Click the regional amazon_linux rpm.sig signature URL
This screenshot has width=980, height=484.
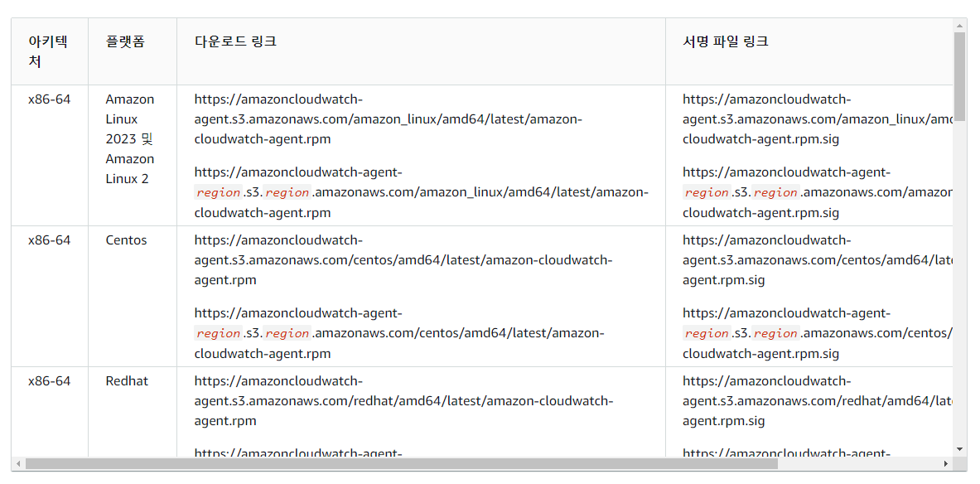818,192
